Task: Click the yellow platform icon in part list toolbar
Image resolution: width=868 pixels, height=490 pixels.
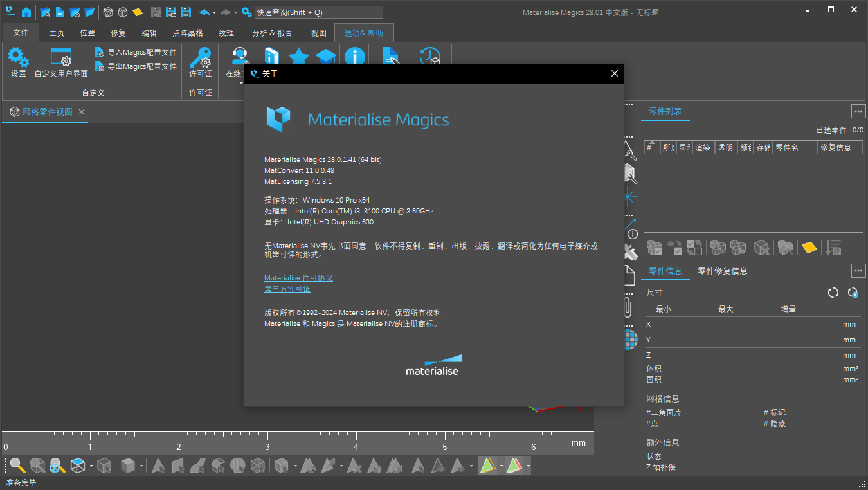Action: tap(809, 247)
